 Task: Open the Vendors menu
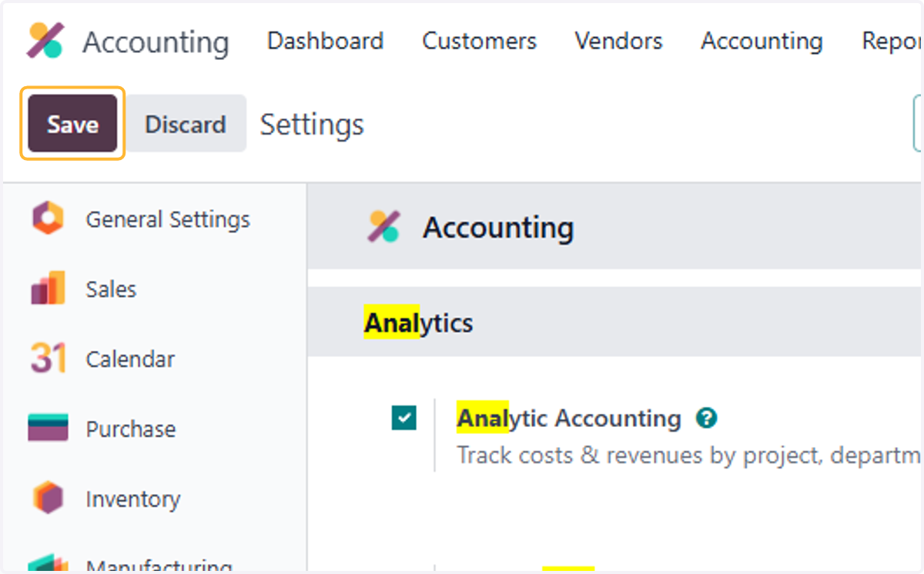pyautogui.click(x=618, y=41)
